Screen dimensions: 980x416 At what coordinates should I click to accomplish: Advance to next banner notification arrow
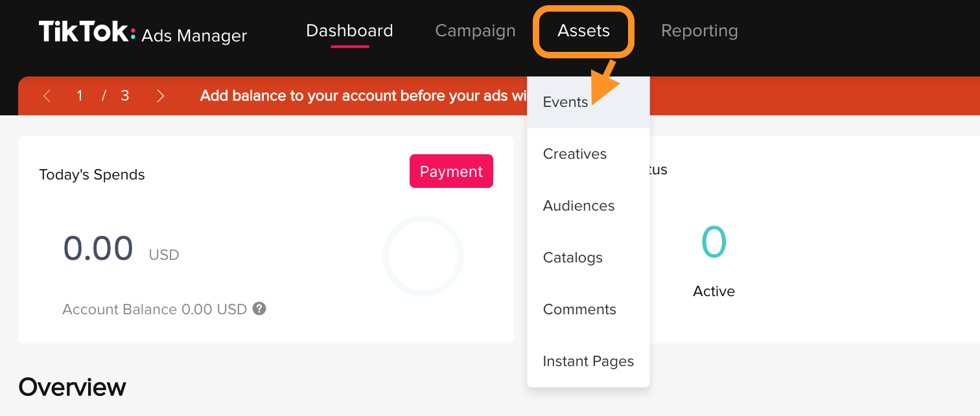tap(161, 96)
